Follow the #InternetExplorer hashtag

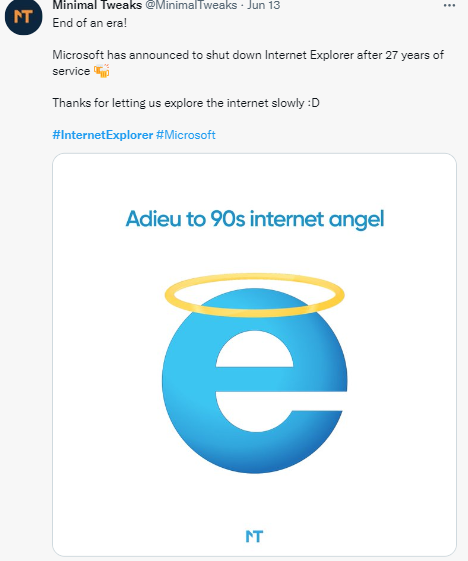[x=103, y=135]
